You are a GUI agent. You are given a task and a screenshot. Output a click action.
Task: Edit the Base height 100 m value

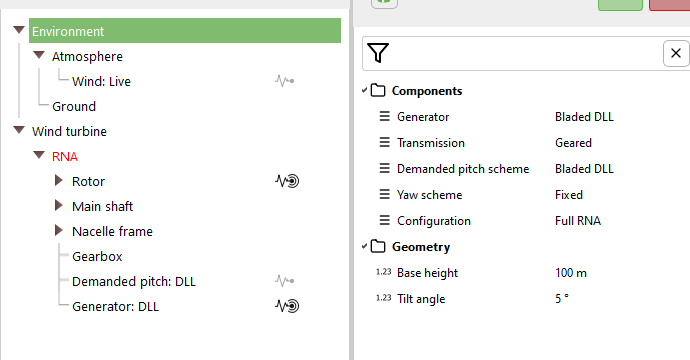click(x=571, y=273)
